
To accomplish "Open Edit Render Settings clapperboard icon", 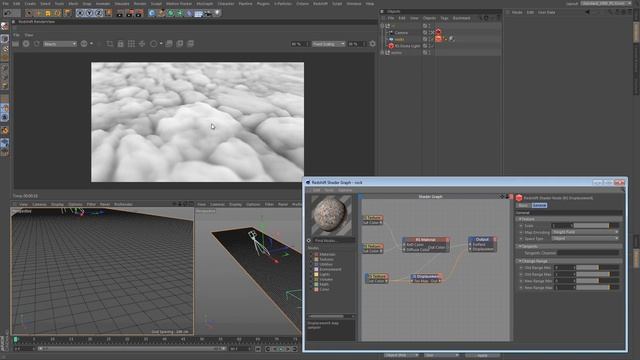I will (x=140, y=13).
